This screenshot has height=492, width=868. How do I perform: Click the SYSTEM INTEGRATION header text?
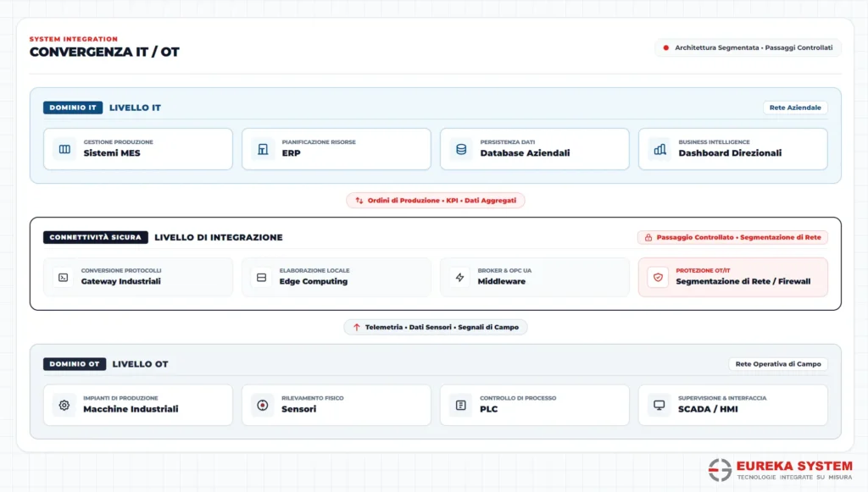[74, 39]
